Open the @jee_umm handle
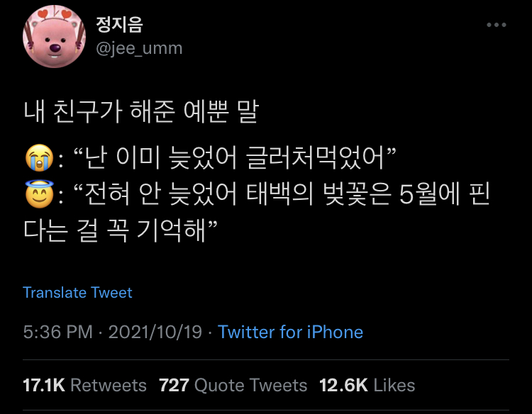The image size is (532, 414). (139, 48)
